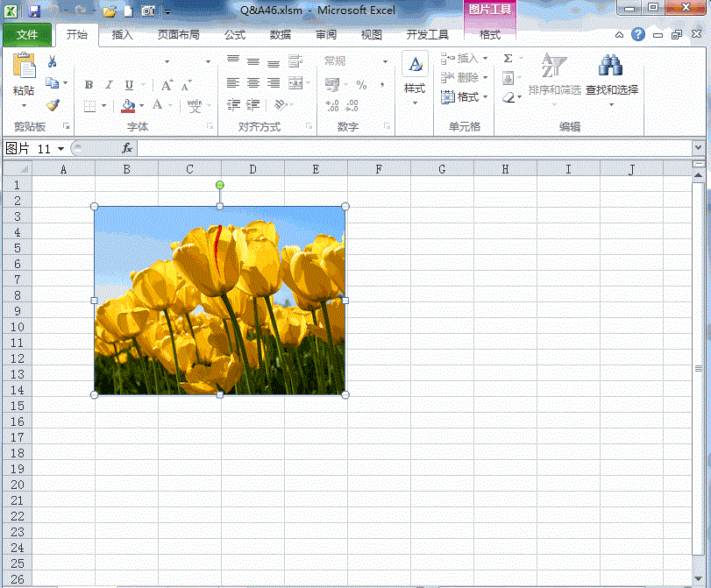Toggle Bold formatting

pos(89,85)
